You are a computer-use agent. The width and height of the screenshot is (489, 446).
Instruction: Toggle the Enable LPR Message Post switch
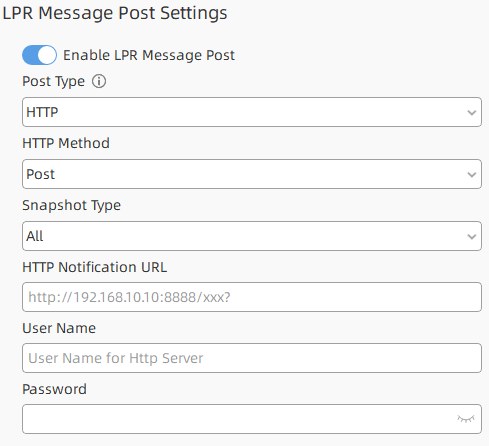tap(39, 55)
